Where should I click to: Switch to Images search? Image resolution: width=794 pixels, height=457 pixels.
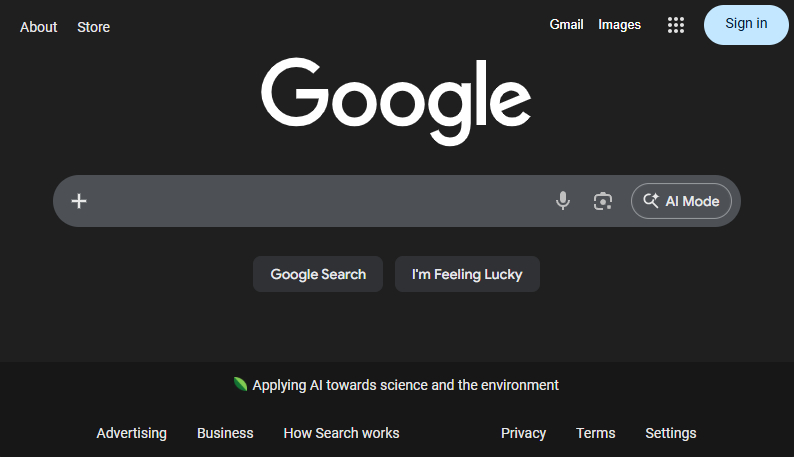619,24
